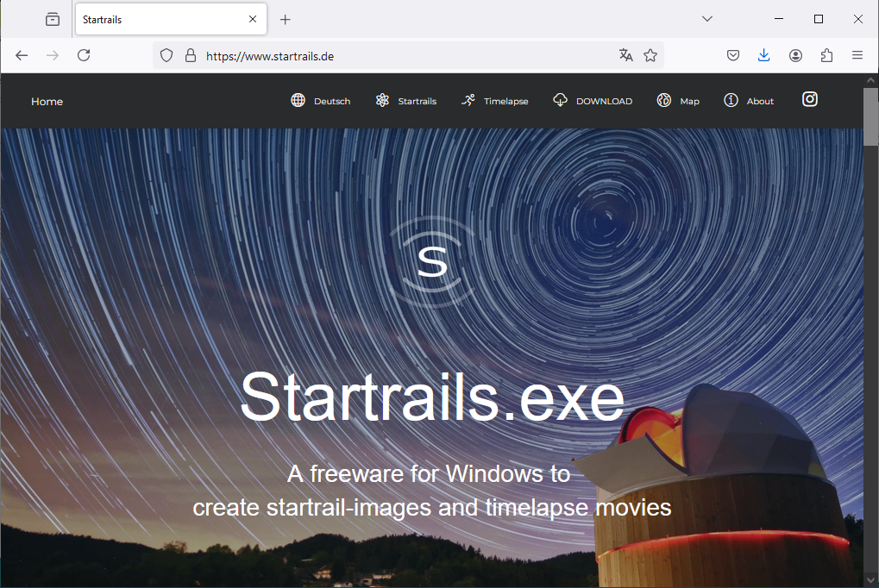Open the tracking protection shield
879x588 pixels.
(166, 55)
